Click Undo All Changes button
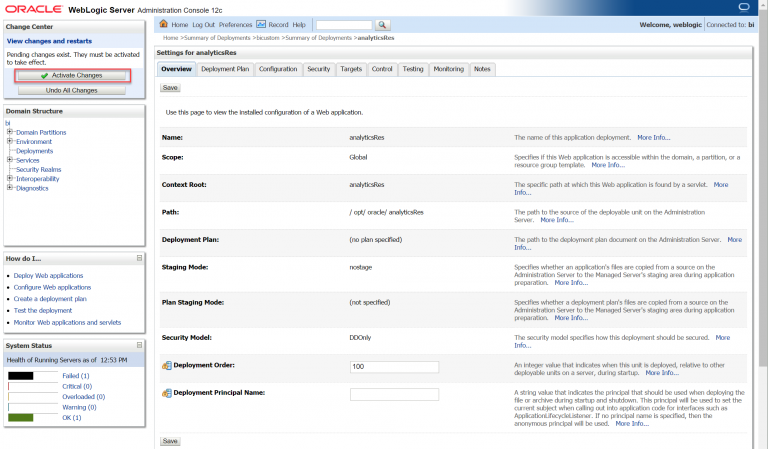This screenshot has height=449, width=768. [71, 90]
